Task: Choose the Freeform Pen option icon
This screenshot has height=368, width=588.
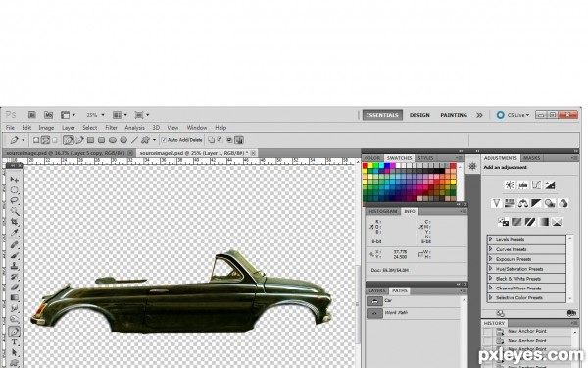Action: [80, 140]
